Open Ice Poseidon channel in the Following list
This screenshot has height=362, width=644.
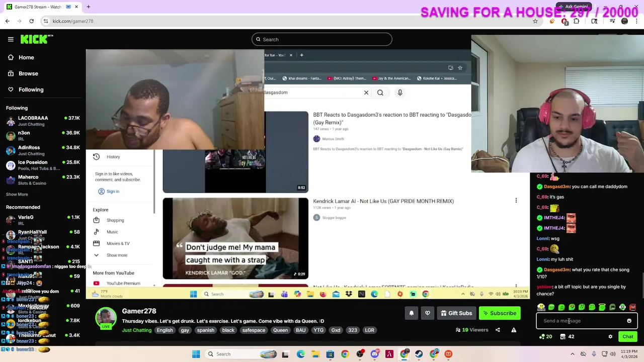click(x=43, y=165)
